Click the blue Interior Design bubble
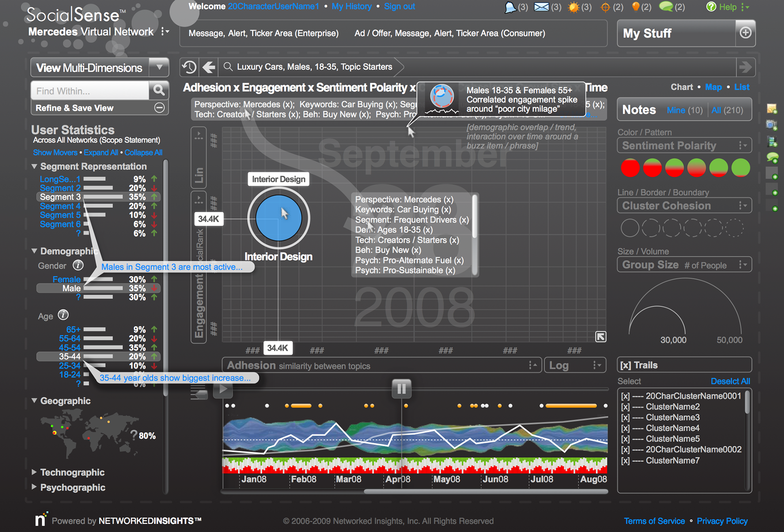784x532 pixels. click(278, 218)
